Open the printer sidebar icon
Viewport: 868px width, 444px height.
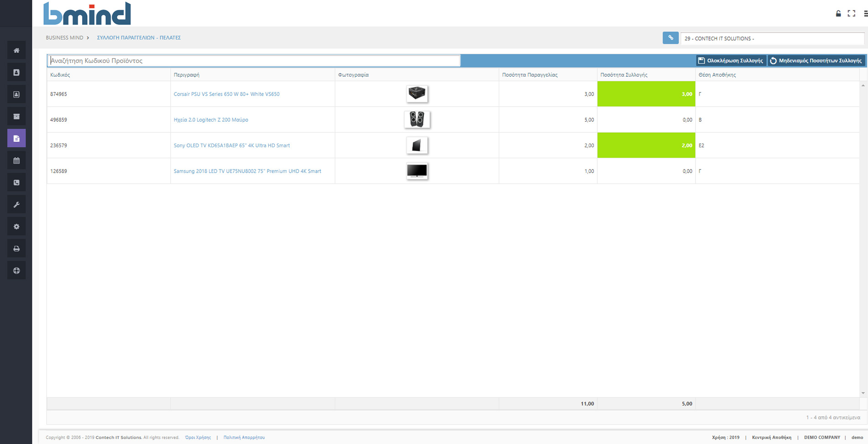click(x=16, y=248)
